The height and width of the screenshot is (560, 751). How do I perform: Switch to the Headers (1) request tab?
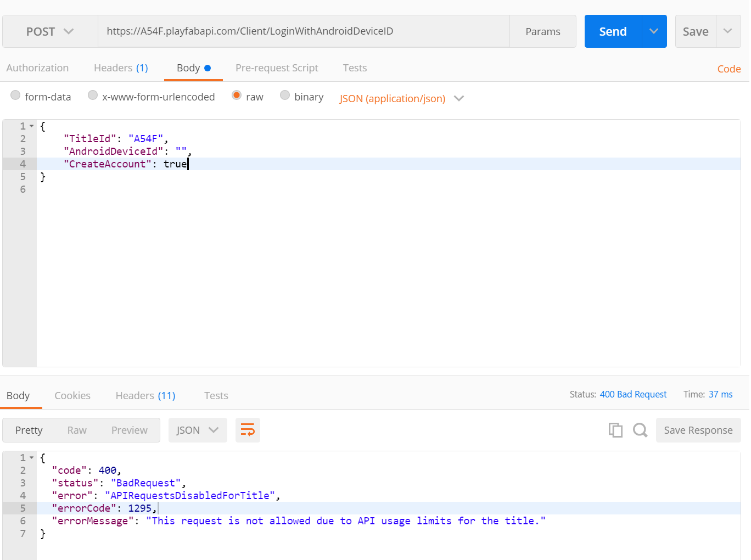click(121, 68)
